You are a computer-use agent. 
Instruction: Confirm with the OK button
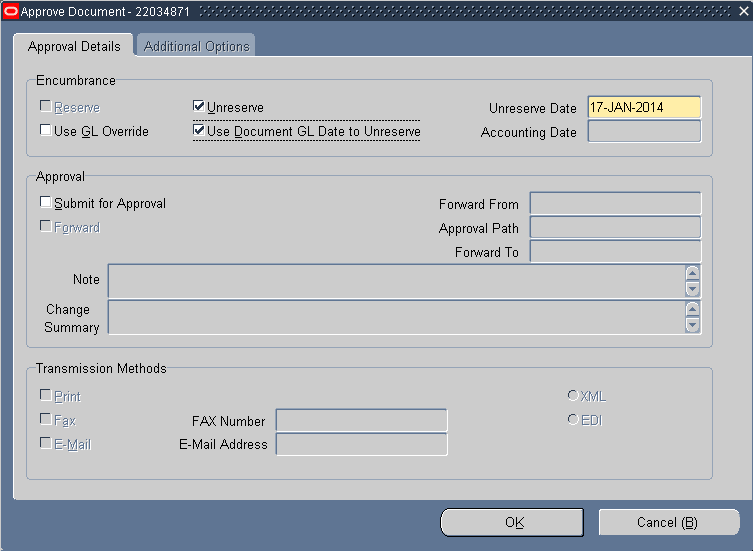click(x=512, y=522)
